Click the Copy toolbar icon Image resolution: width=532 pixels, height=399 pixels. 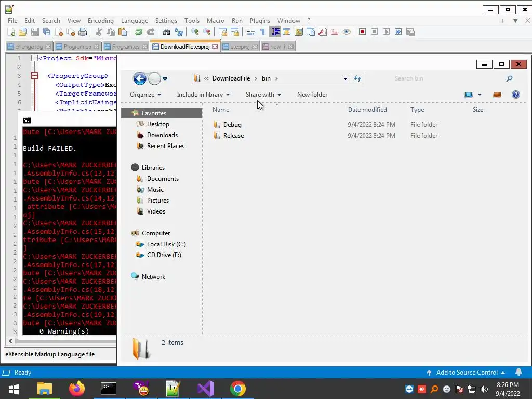pyautogui.click(x=111, y=32)
